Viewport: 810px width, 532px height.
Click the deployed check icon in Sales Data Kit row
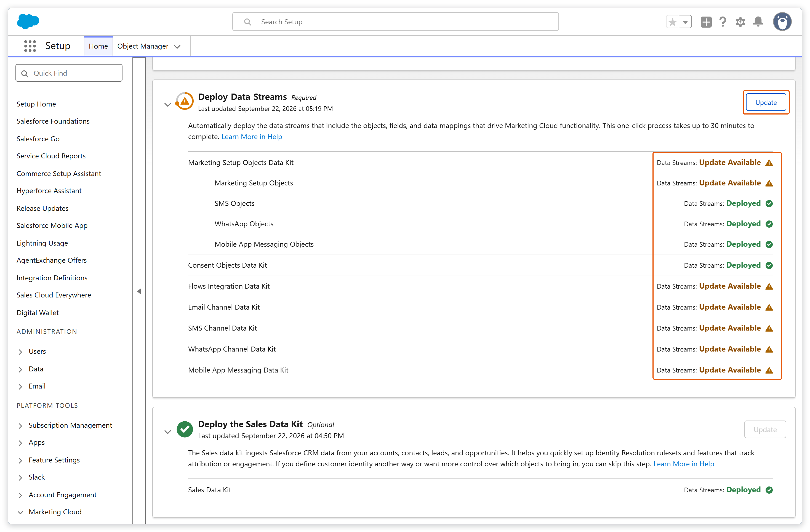769,490
